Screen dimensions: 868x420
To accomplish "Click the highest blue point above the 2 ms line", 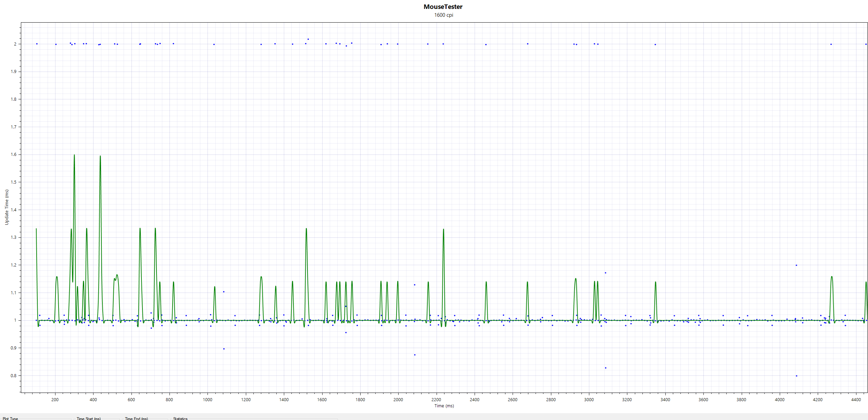I will pyautogui.click(x=308, y=39).
